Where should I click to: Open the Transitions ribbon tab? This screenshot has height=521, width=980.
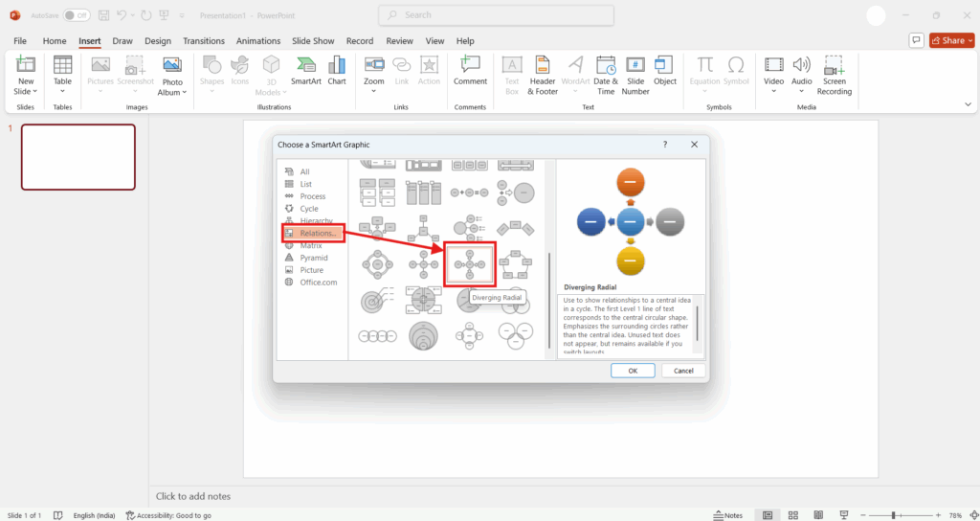[x=203, y=41]
